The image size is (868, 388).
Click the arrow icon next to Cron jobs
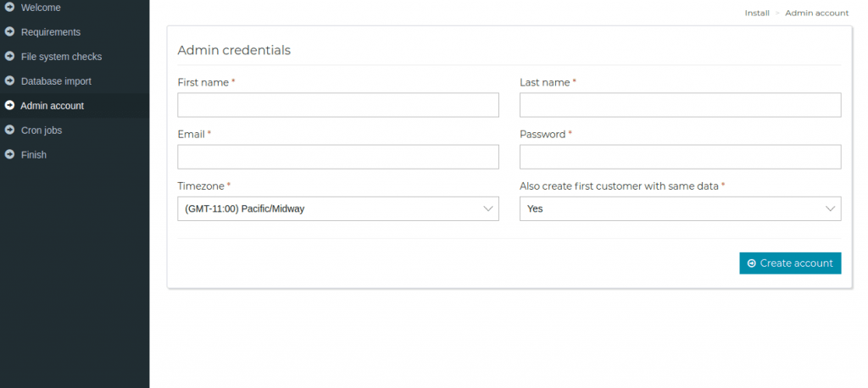pyautogui.click(x=9, y=130)
